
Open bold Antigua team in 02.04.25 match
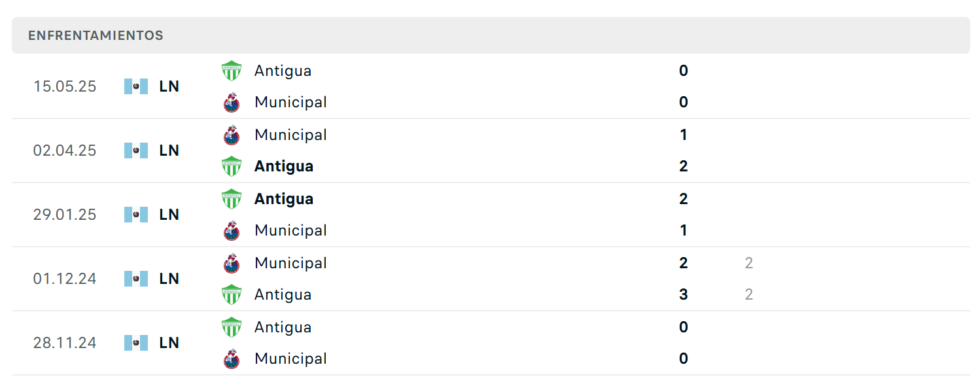[x=284, y=166]
